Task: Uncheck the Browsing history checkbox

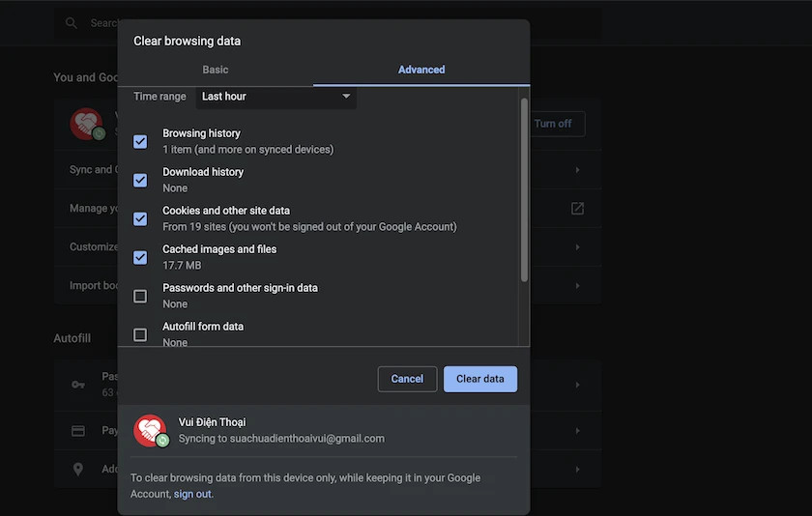Action: [x=140, y=142]
